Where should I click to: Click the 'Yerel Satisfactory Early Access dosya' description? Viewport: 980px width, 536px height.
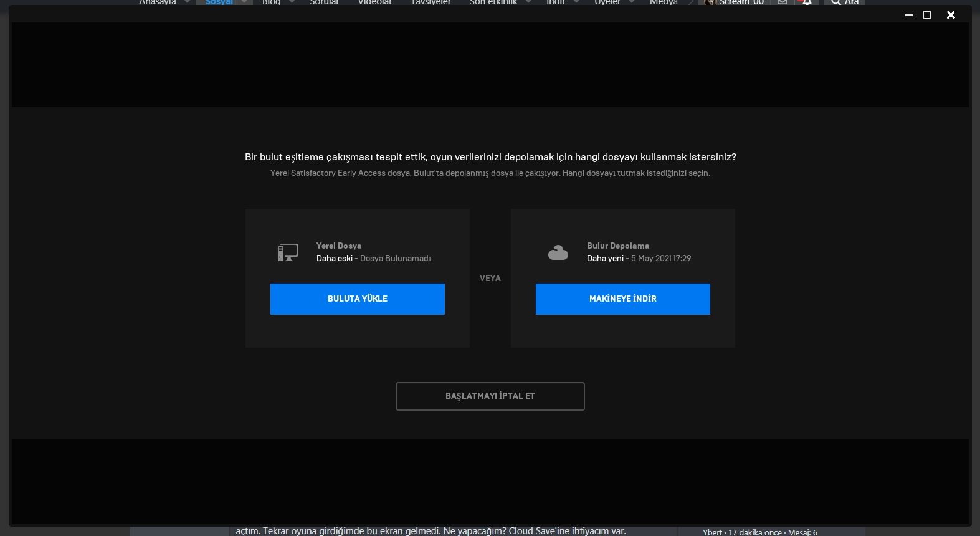point(490,173)
